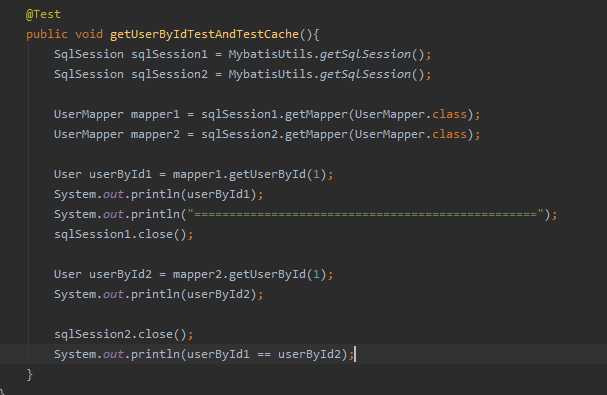The height and width of the screenshot is (395, 607).
Task: Click userById2 variable declaration
Action: [120, 275]
